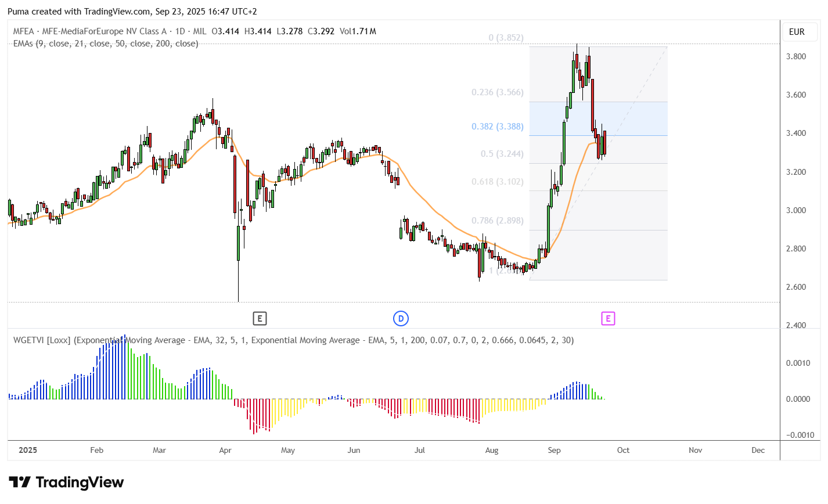Click the Sep label on time axis

[x=555, y=450]
